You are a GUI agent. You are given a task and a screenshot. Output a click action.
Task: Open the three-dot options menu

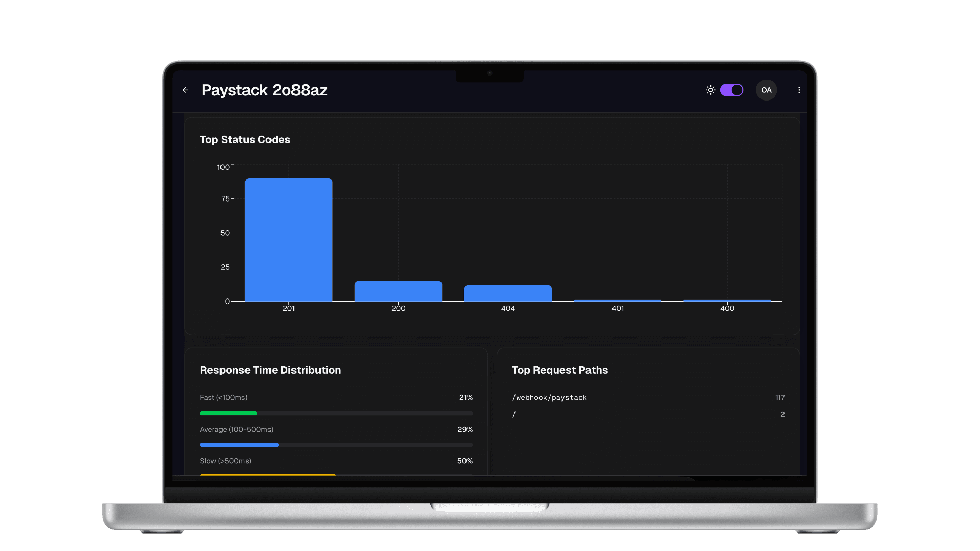point(799,90)
